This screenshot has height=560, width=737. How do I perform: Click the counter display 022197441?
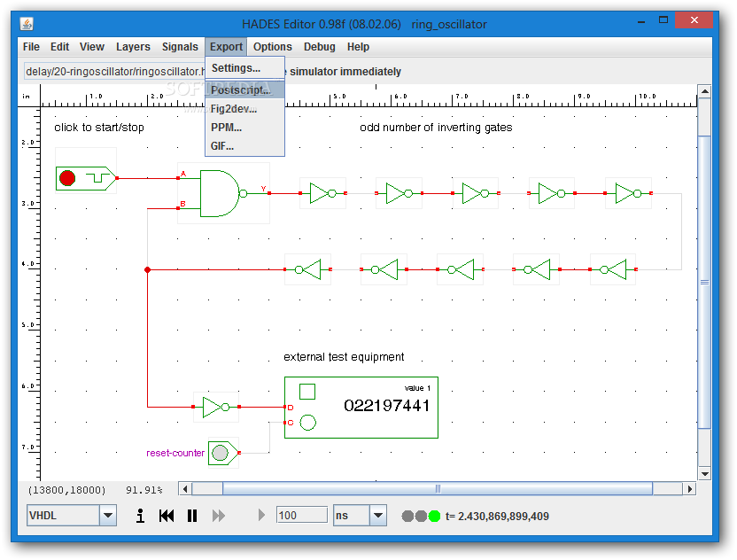click(387, 405)
